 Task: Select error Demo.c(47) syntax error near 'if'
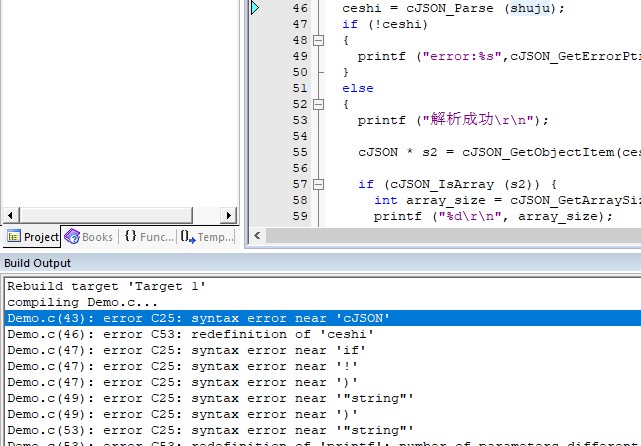click(323, 350)
